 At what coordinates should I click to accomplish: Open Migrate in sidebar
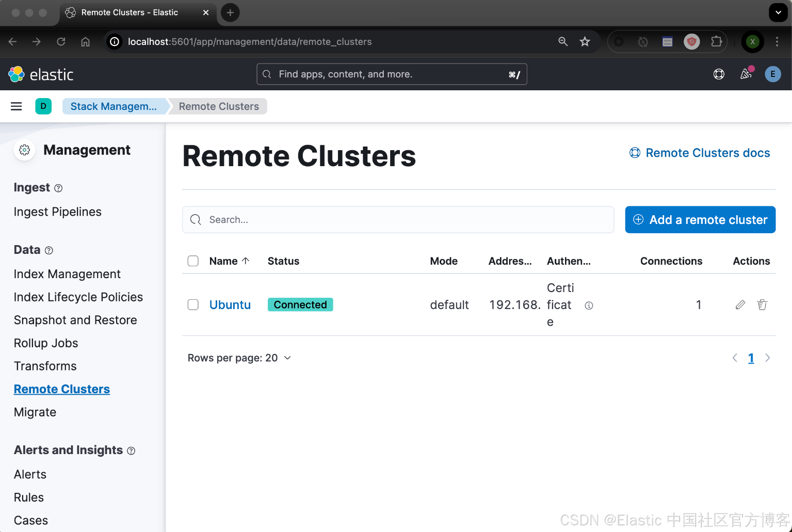35,412
